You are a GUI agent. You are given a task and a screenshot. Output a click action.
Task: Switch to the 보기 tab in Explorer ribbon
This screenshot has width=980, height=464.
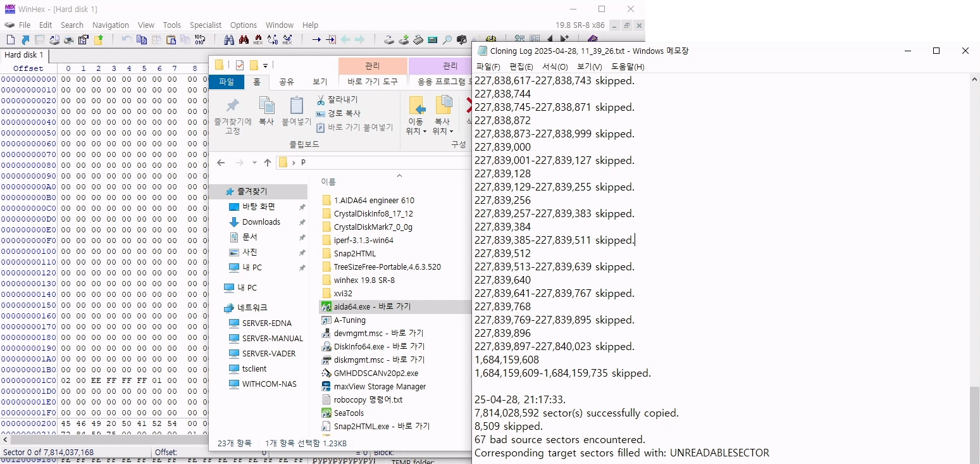coord(320,82)
